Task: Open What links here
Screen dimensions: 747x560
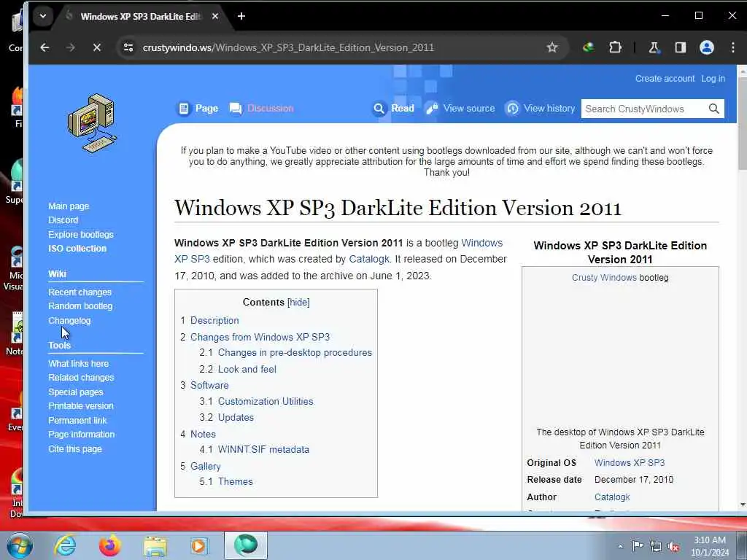Action: coord(78,363)
